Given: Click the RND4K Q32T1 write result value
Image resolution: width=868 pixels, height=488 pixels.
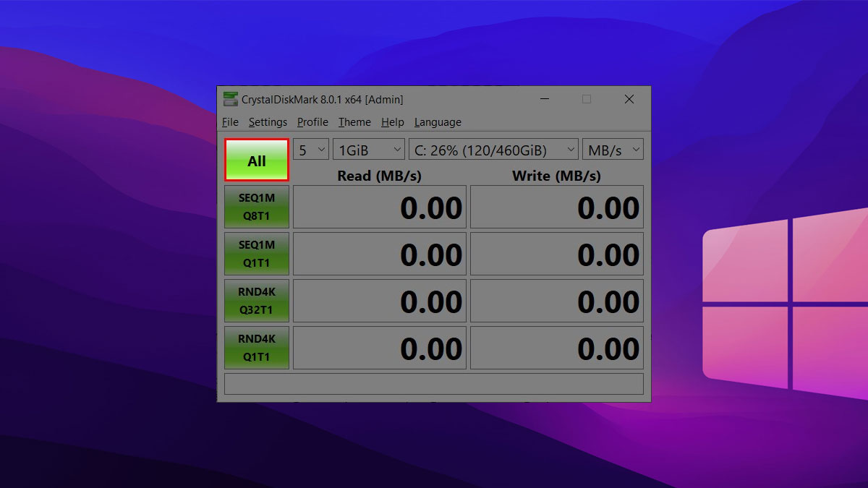Looking at the screenshot, I should (x=557, y=301).
